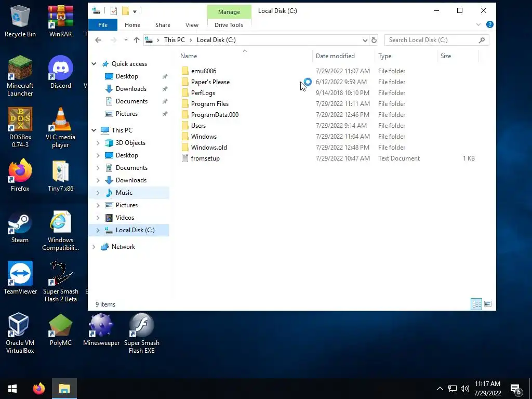Expand the ribbon chevron
The height and width of the screenshot is (399, 532).
478,24
